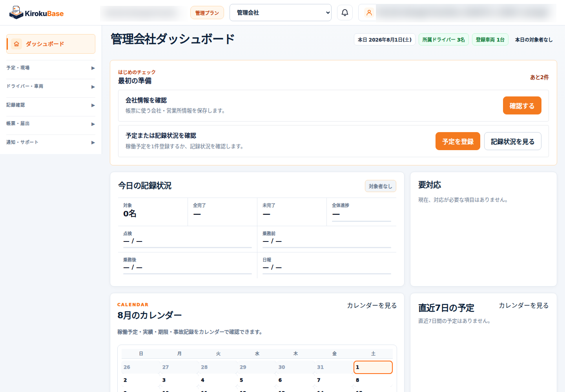The height and width of the screenshot is (392, 565).
Task: Click the 全体進捗 progress bar
Action: (361, 221)
